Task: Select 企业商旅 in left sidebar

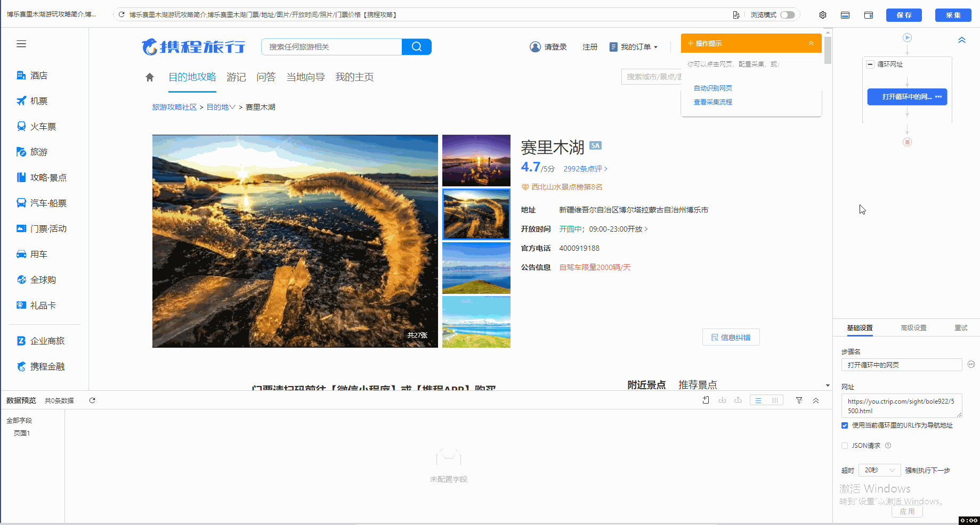Action: pyautogui.click(x=41, y=341)
